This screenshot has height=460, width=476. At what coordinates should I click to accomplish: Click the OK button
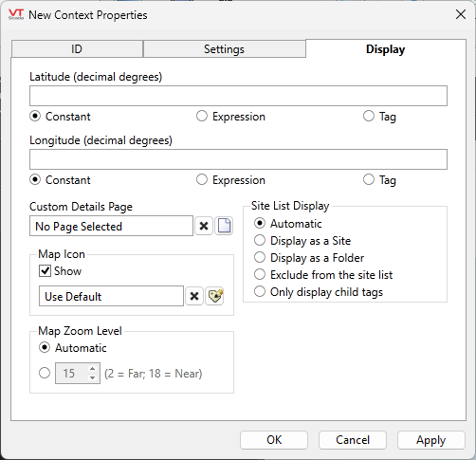274,440
